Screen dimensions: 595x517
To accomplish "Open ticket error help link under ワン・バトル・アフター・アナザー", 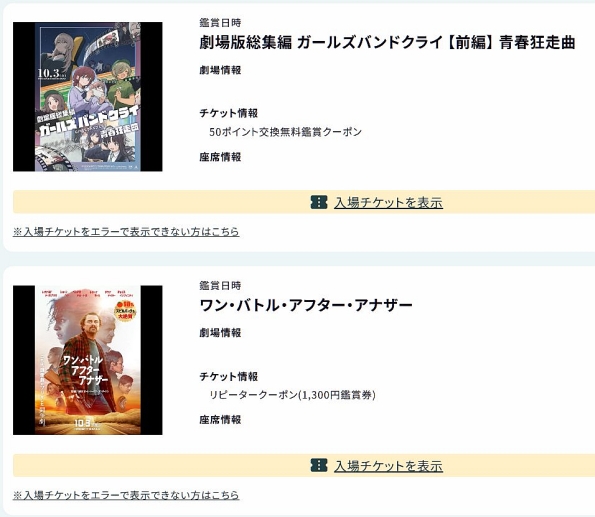I will pyautogui.click(x=126, y=495).
